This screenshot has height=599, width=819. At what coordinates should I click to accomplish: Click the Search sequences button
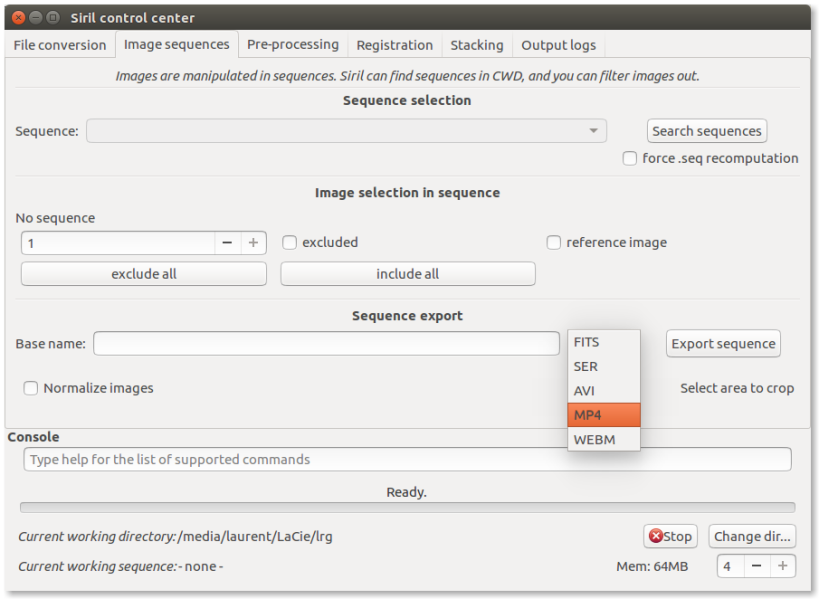(707, 131)
